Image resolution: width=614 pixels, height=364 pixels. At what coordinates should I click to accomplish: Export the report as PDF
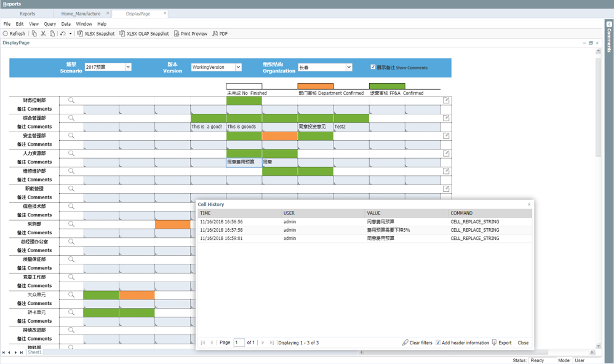tap(220, 34)
